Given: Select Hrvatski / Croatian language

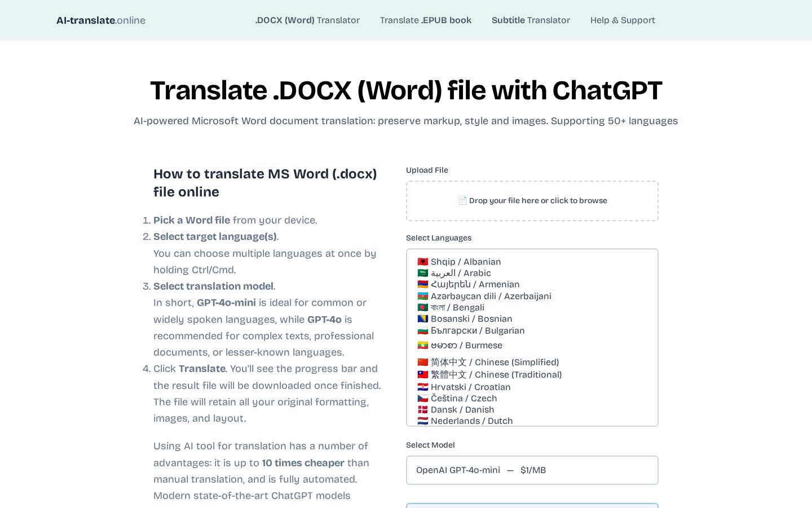Looking at the screenshot, I should [532, 387].
